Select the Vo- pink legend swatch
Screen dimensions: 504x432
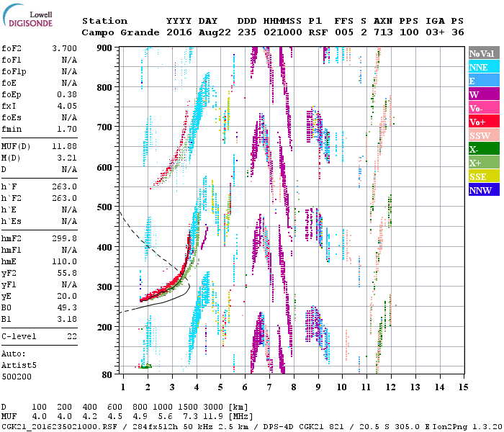[484, 108]
